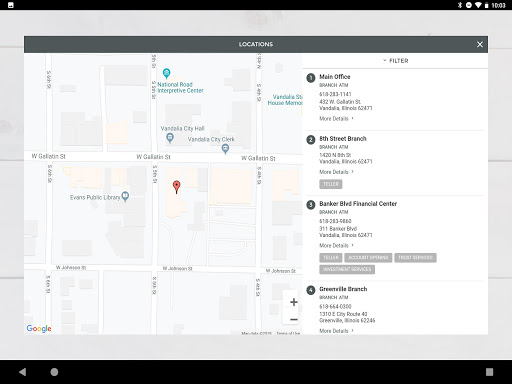Click the number 3 Banker Blvd badge
Screen dimensions: 512x384
[311, 204]
